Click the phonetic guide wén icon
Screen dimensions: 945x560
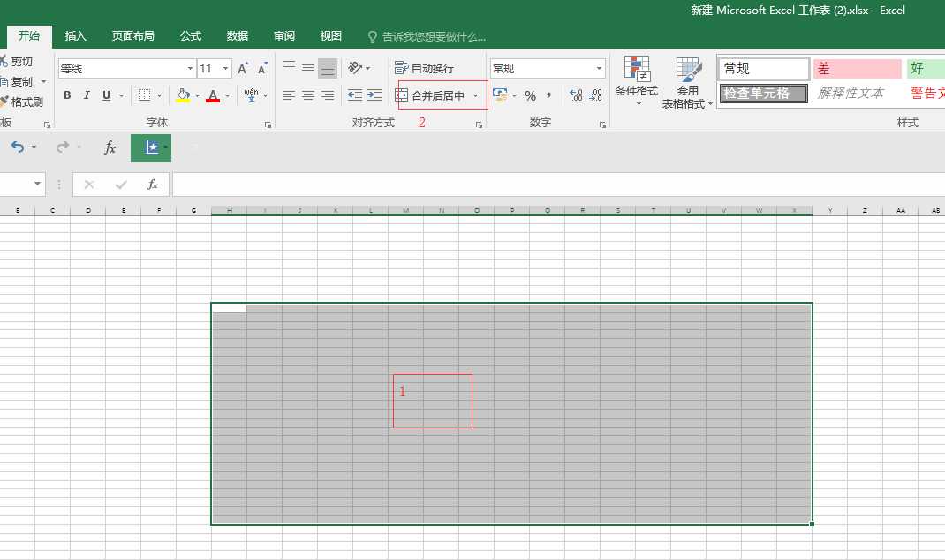pyautogui.click(x=251, y=95)
